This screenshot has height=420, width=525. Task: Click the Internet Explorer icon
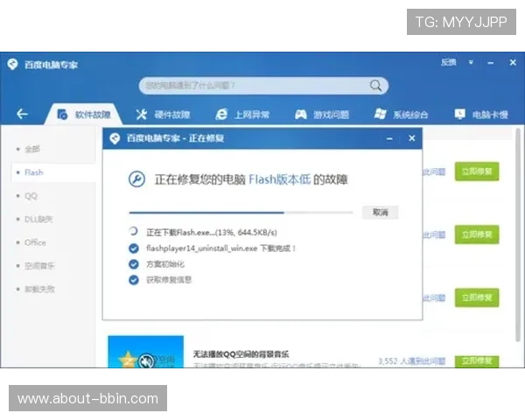click(x=221, y=115)
